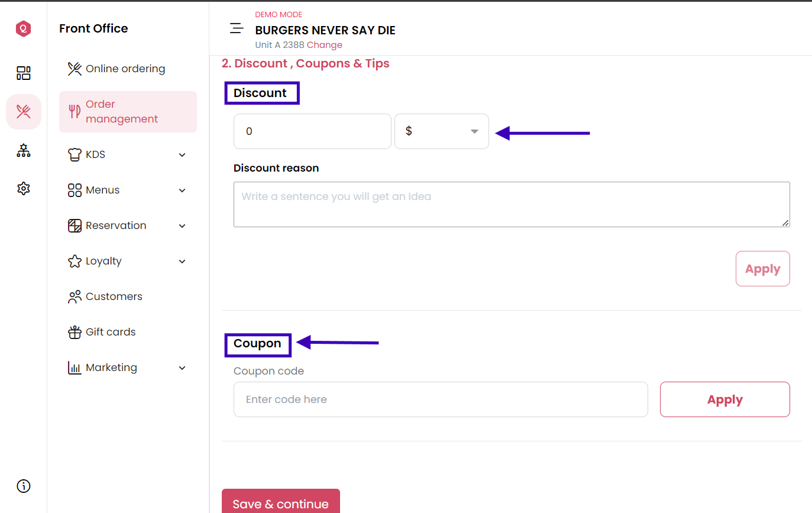Click the Marketing bar chart icon
This screenshot has width=812, height=513.
(x=75, y=367)
